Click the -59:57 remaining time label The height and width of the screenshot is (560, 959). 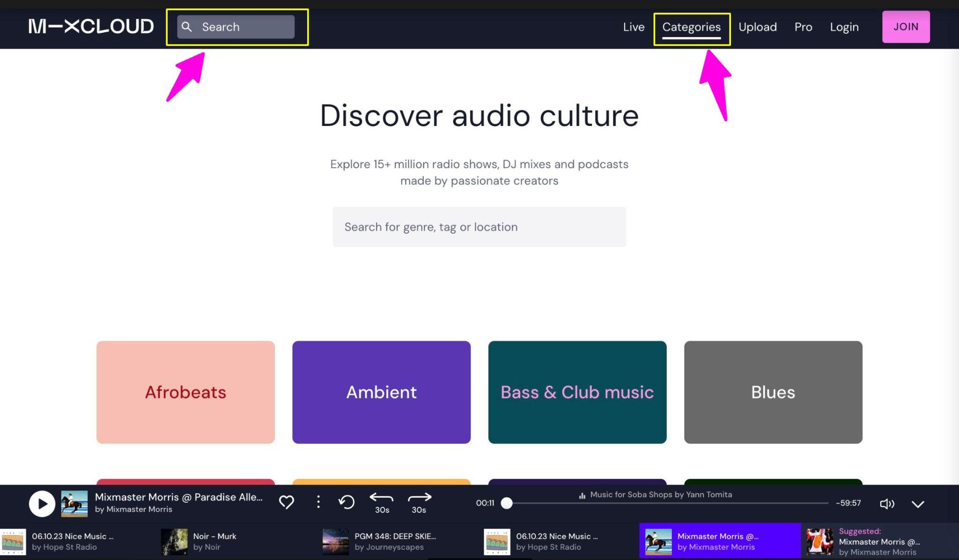click(848, 503)
